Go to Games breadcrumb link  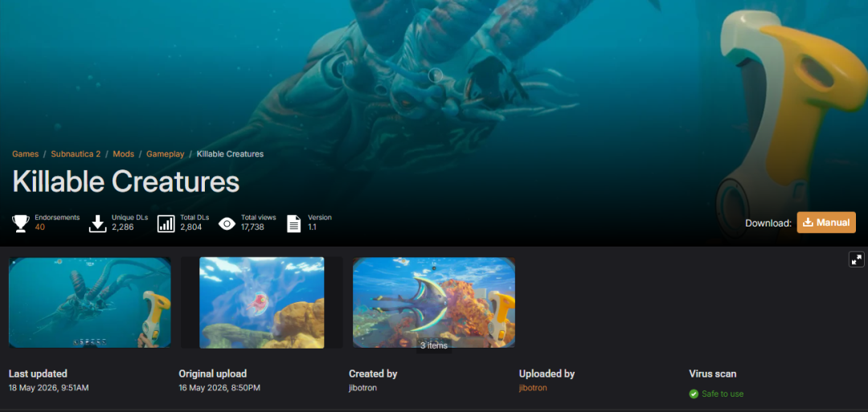pos(26,153)
